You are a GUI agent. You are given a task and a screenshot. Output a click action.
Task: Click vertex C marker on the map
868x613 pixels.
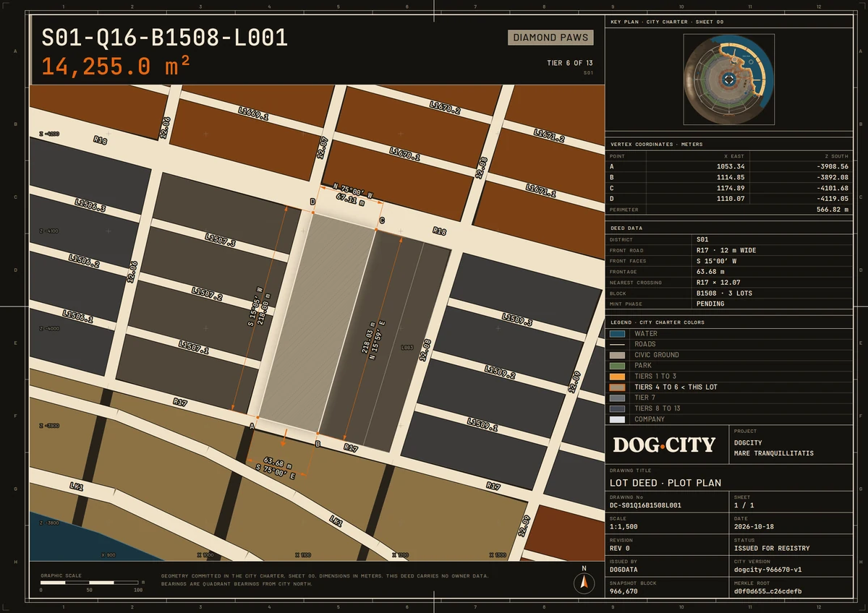tap(377, 230)
